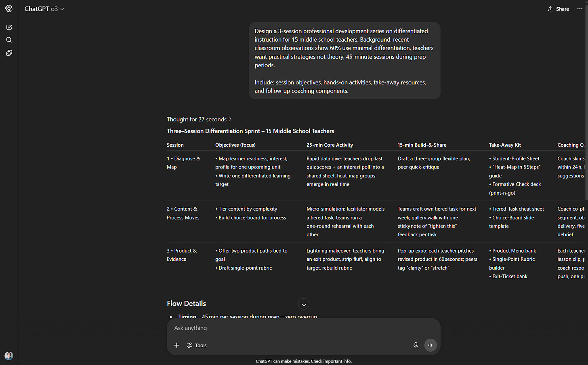Open the search chats icon
588x365 pixels.
pyautogui.click(x=9, y=40)
